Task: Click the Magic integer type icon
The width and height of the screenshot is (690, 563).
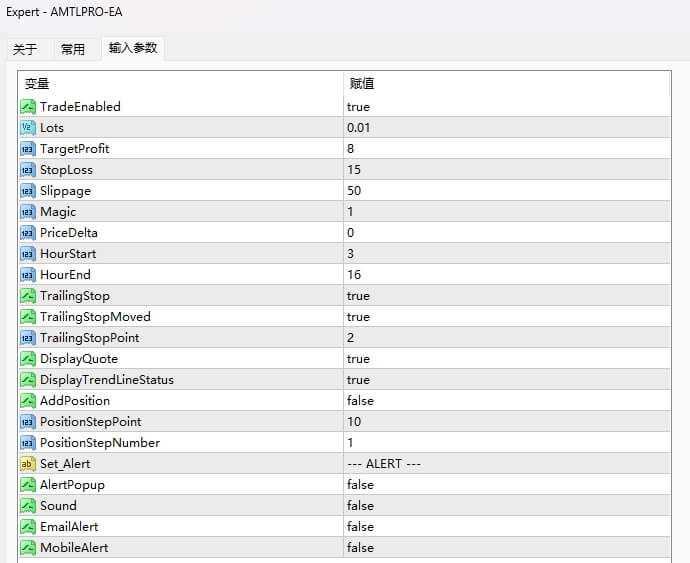Action: click(x=28, y=212)
